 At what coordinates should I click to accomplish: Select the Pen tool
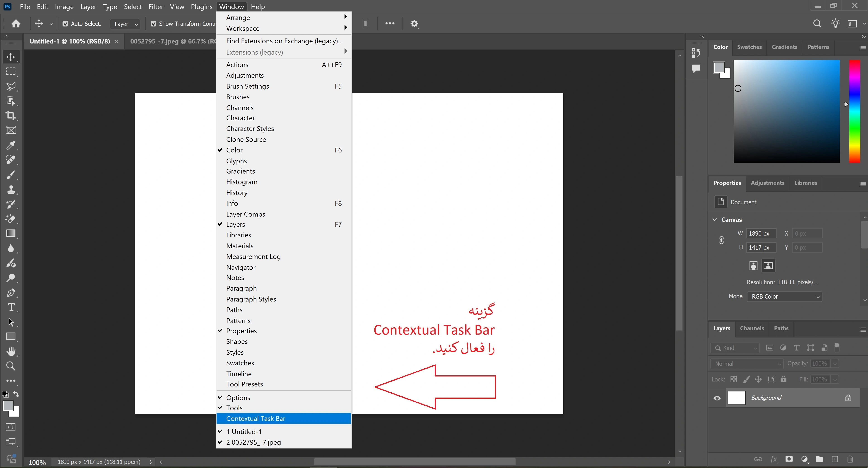click(x=11, y=292)
